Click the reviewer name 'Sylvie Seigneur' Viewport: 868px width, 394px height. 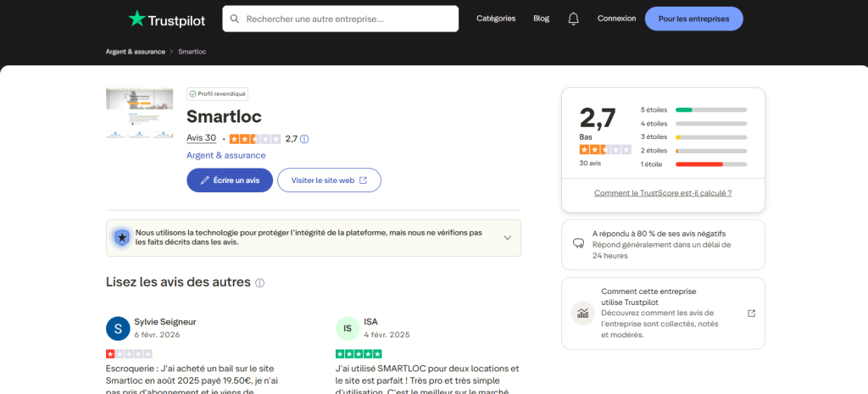tap(165, 321)
